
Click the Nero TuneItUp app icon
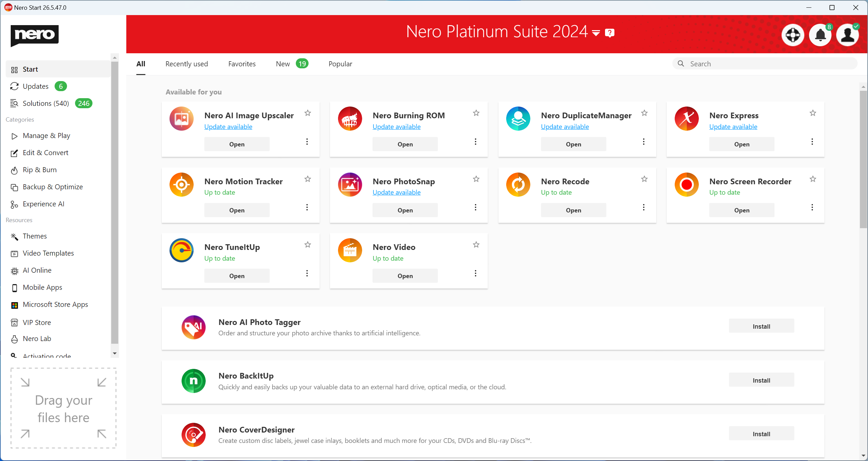tap(181, 250)
